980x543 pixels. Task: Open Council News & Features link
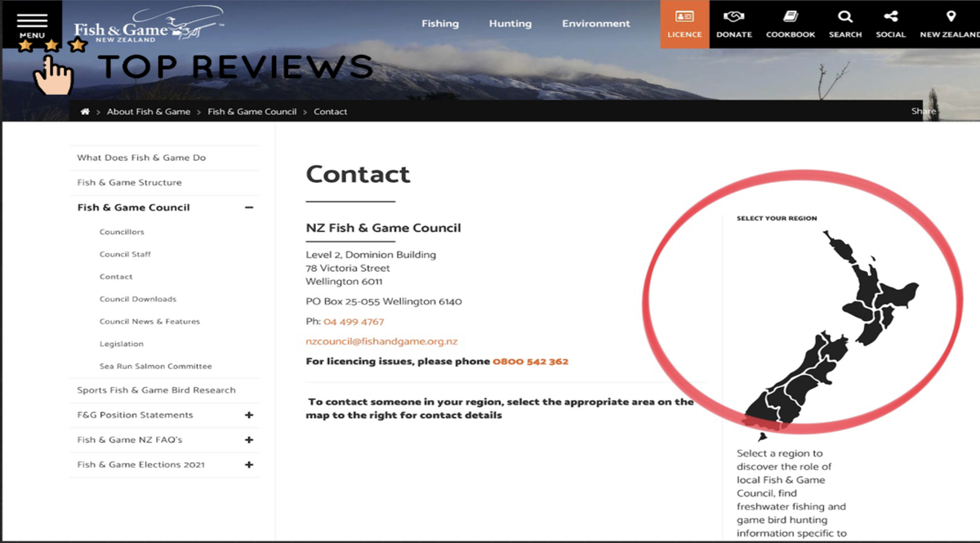click(x=149, y=322)
